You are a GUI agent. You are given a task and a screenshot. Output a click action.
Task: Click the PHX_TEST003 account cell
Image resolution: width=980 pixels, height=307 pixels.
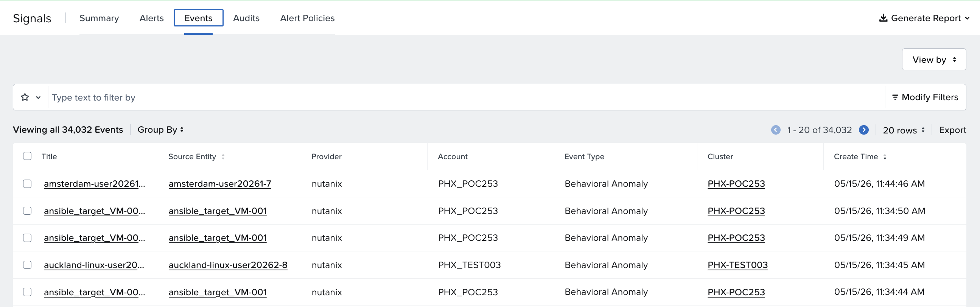pos(470,265)
